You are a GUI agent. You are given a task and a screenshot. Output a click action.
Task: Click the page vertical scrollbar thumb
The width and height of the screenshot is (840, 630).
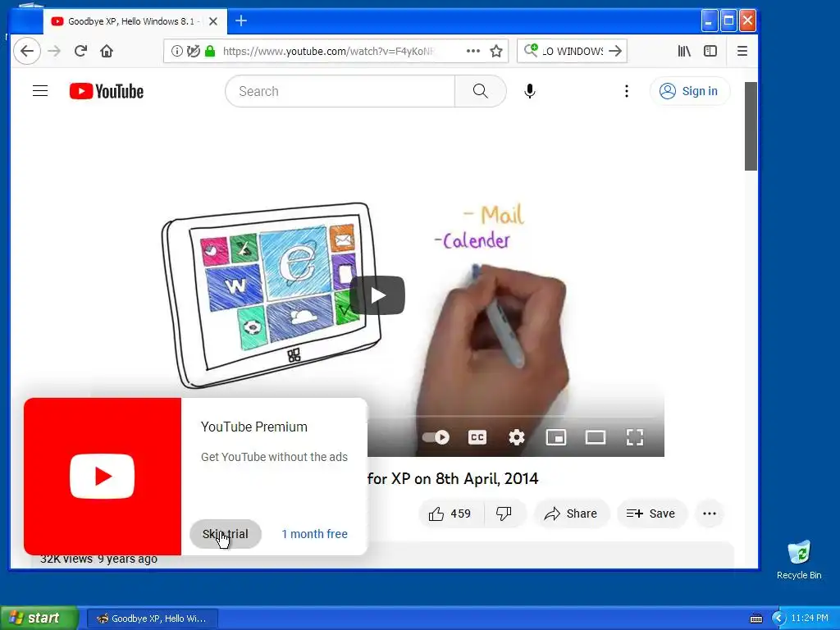coord(751,126)
